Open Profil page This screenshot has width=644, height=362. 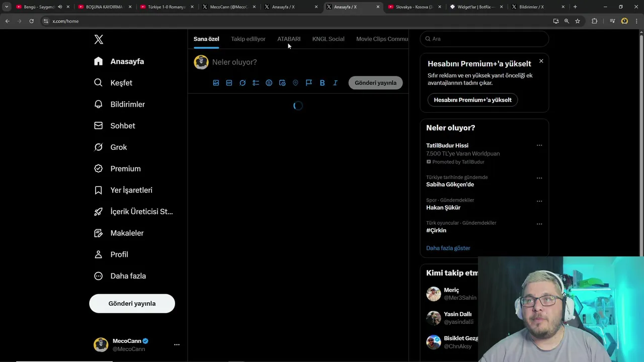[x=111, y=254]
